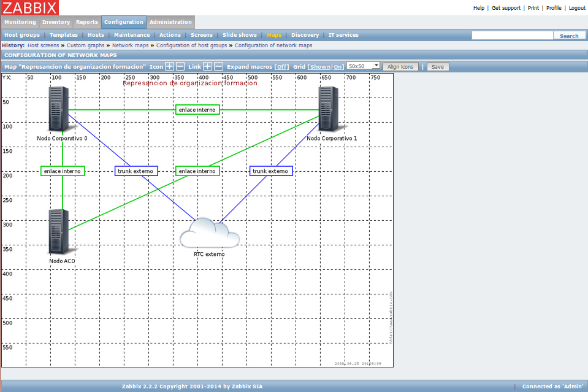The image size is (588, 392).
Task: Select the Nodo ACD server icon
Action: point(59,231)
